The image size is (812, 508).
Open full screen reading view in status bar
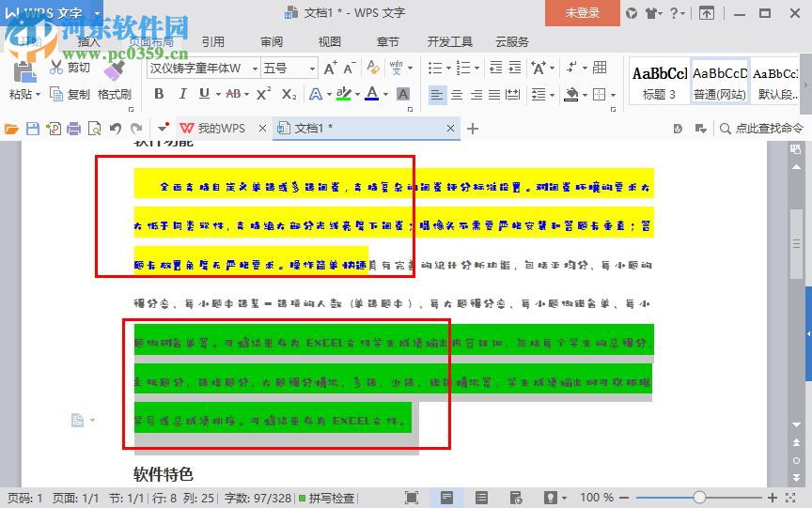coord(412,498)
